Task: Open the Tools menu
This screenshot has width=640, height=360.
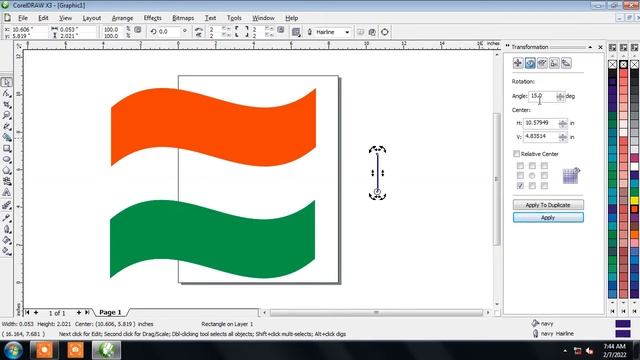Action: pyautogui.click(x=234, y=18)
